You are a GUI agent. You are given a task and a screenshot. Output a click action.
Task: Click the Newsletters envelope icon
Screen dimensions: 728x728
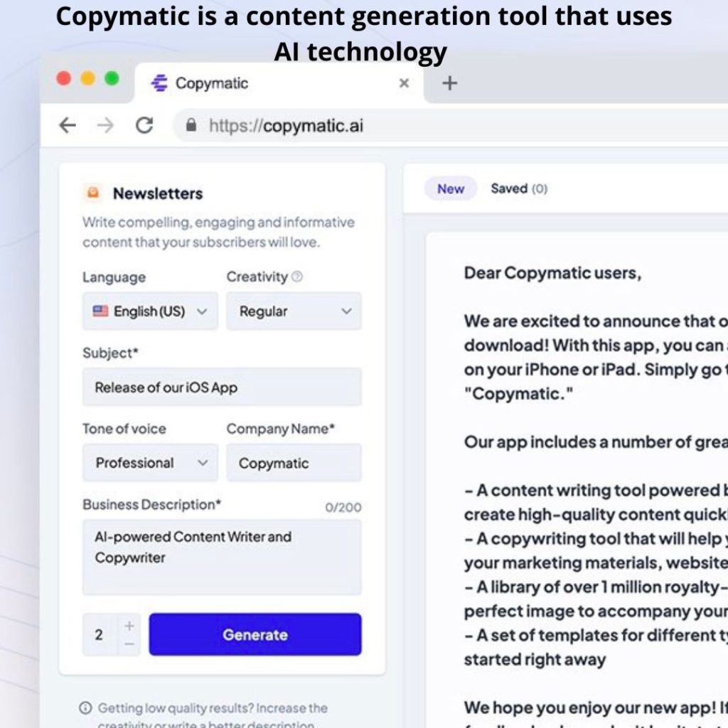point(93,192)
